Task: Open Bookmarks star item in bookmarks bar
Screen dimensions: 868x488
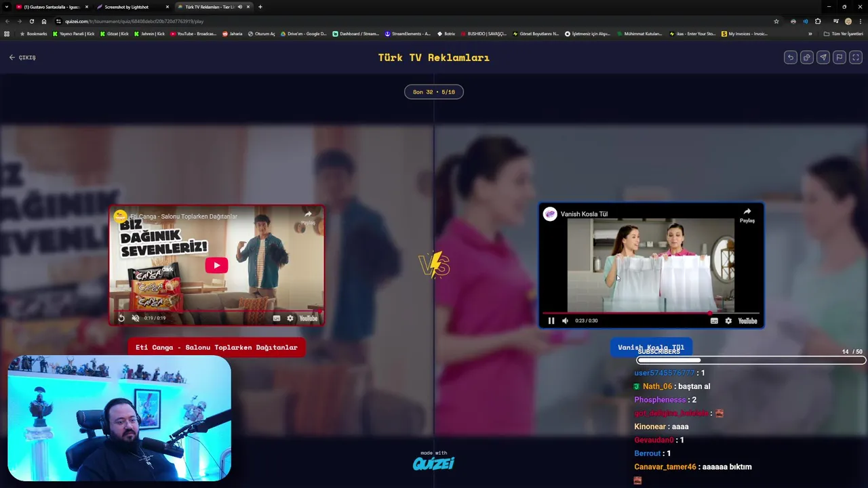Action: (x=33, y=33)
